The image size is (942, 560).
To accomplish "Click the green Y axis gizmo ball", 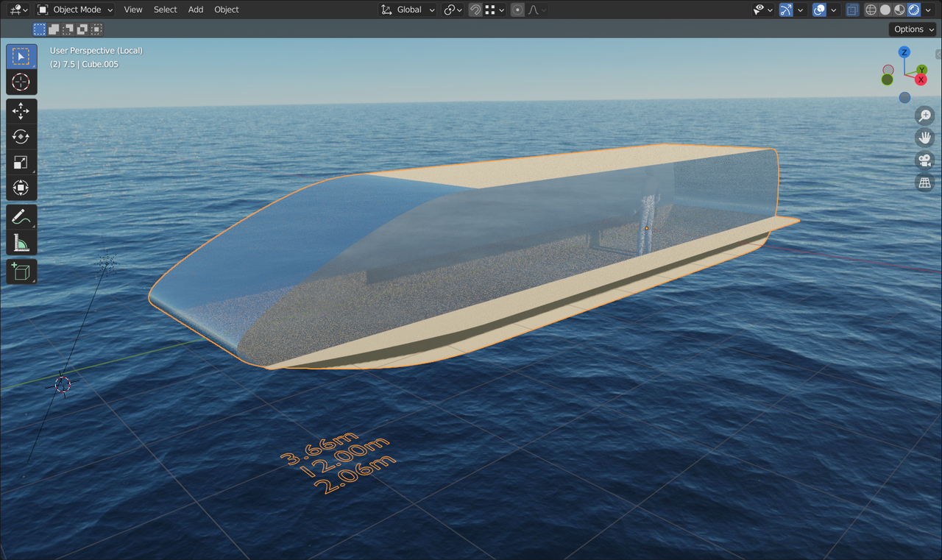I will point(922,70).
